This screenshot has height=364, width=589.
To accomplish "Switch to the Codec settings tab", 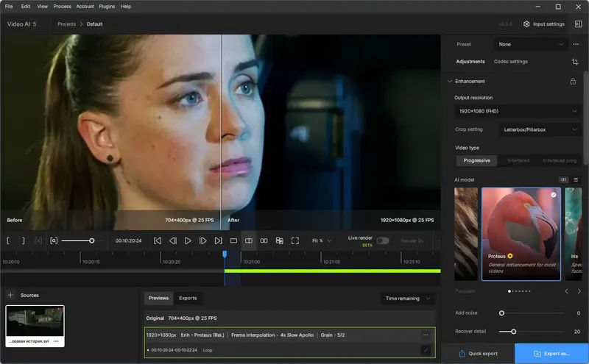I will coord(510,62).
